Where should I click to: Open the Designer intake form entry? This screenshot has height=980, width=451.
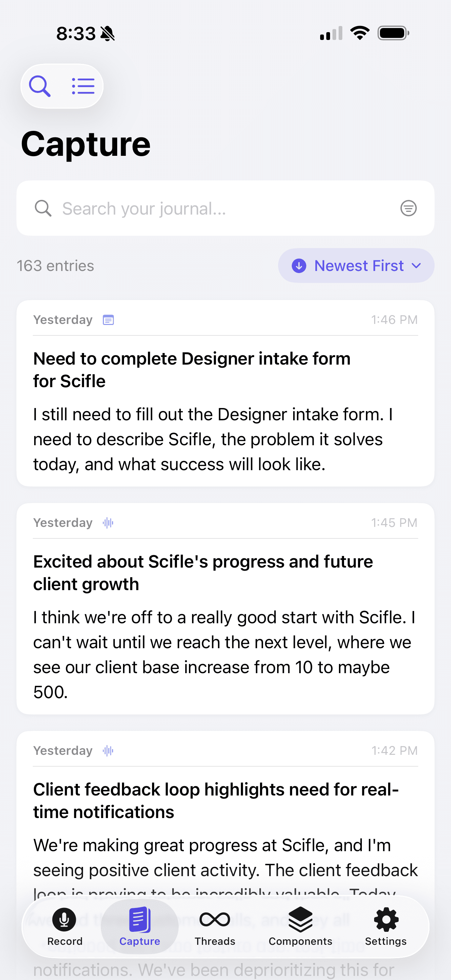click(225, 396)
